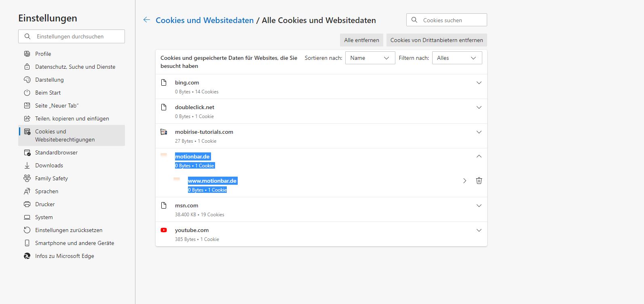This screenshot has width=644, height=304.
Task: Open the Sortieren nach Name dropdown
Action: [x=370, y=58]
